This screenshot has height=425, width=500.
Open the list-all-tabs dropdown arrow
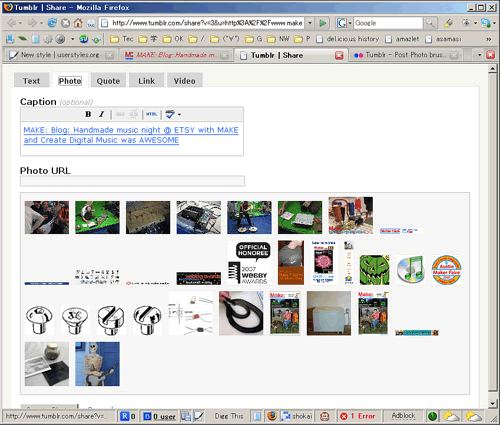coord(479,55)
